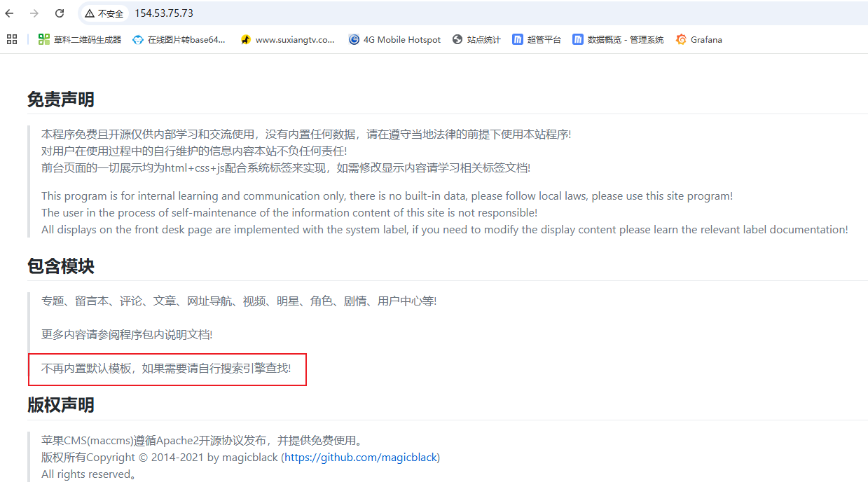Viewport: 868px width, 501px height.
Task: Reload the current page
Action: click(60, 13)
